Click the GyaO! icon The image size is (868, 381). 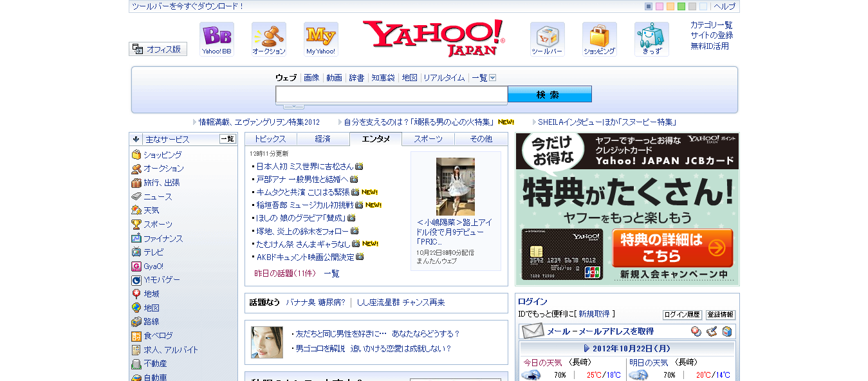(x=136, y=266)
